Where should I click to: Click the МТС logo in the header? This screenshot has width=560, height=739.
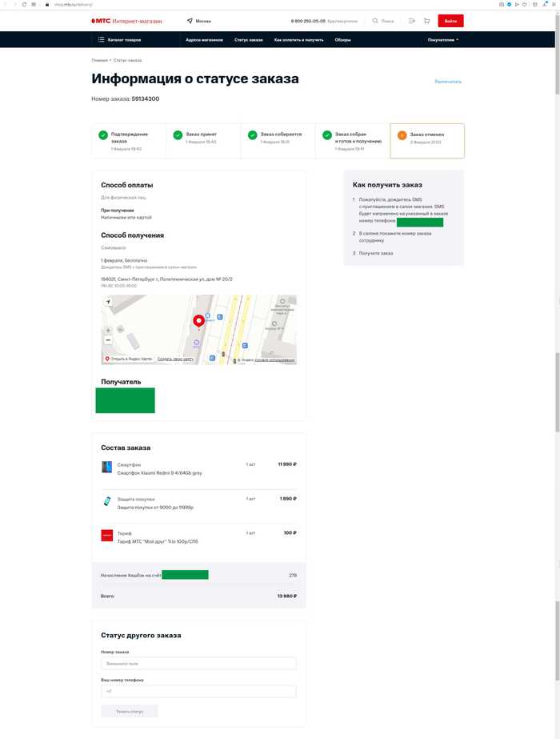click(100, 21)
